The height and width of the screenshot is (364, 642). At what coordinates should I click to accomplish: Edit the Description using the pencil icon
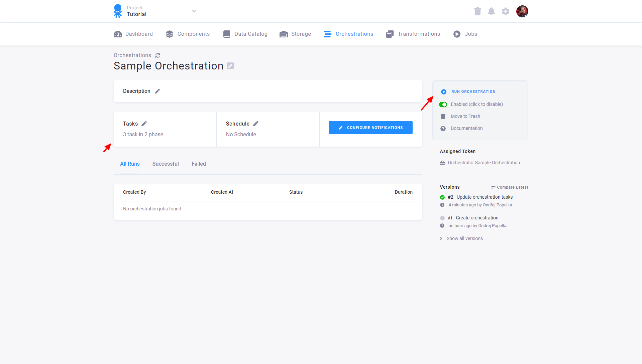coord(157,91)
